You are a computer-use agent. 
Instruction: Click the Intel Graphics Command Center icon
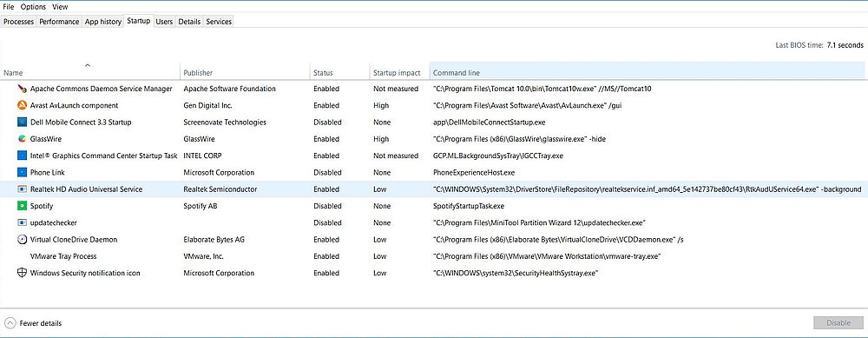click(x=23, y=156)
